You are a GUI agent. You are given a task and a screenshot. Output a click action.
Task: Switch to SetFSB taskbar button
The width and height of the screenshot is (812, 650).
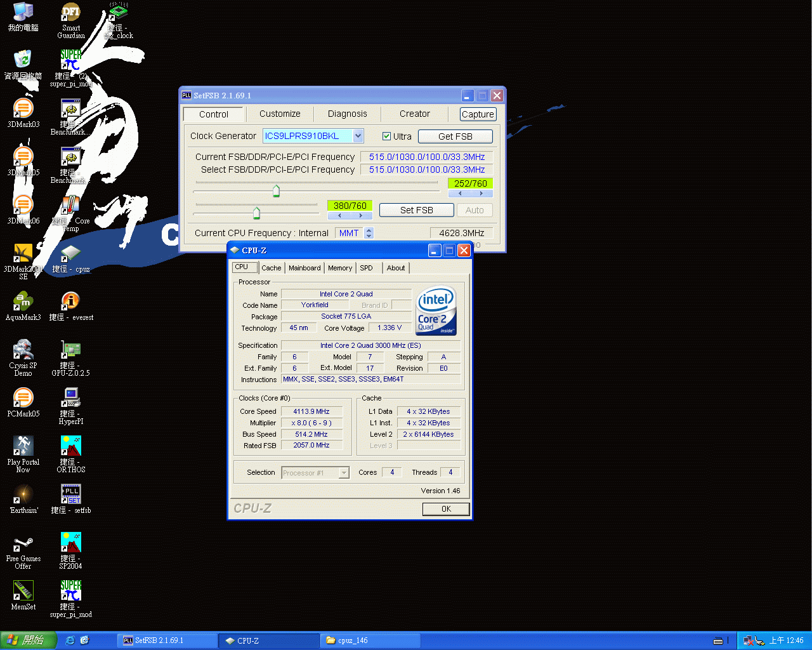(167, 640)
